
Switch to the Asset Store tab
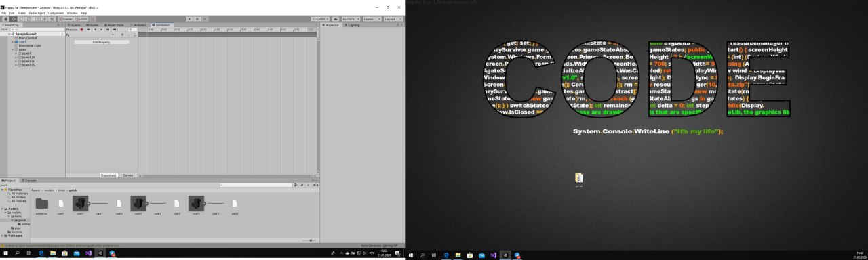(114, 25)
